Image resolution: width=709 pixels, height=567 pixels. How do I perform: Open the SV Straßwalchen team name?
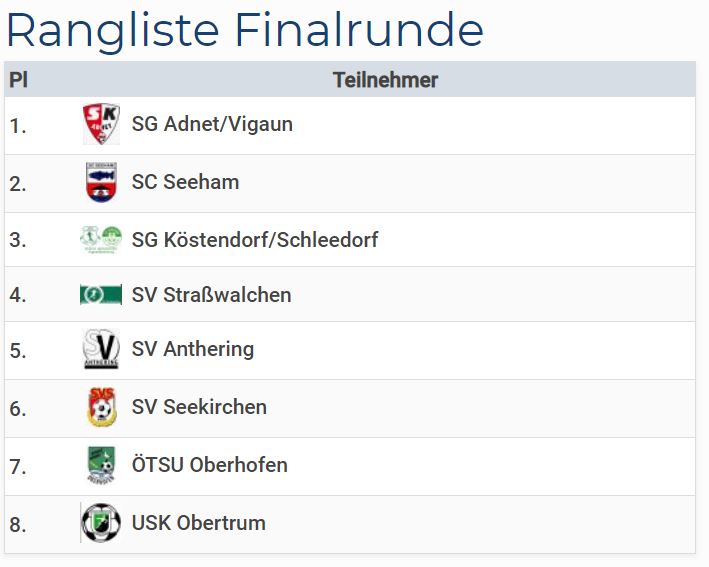[x=211, y=295]
